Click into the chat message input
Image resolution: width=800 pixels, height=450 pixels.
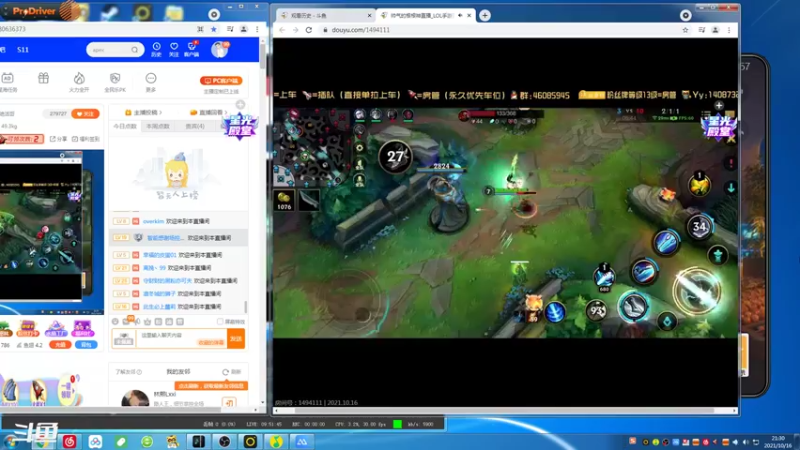[x=181, y=338]
